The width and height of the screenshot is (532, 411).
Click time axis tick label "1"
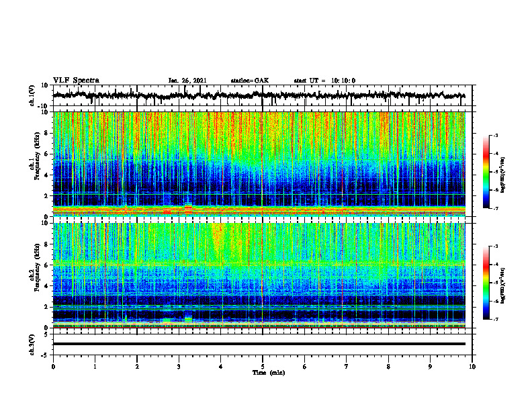pyautogui.click(x=95, y=367)
